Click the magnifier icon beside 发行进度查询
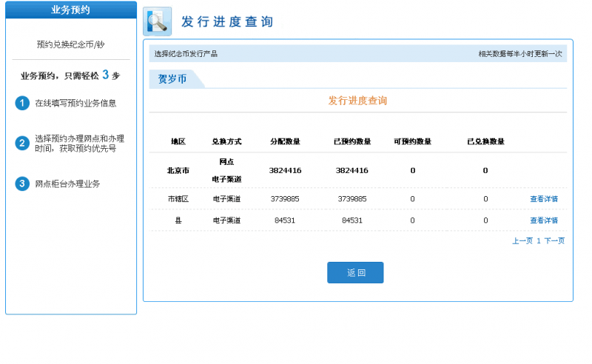Screen dimensions: 592x364 click(x=157, y=21)
